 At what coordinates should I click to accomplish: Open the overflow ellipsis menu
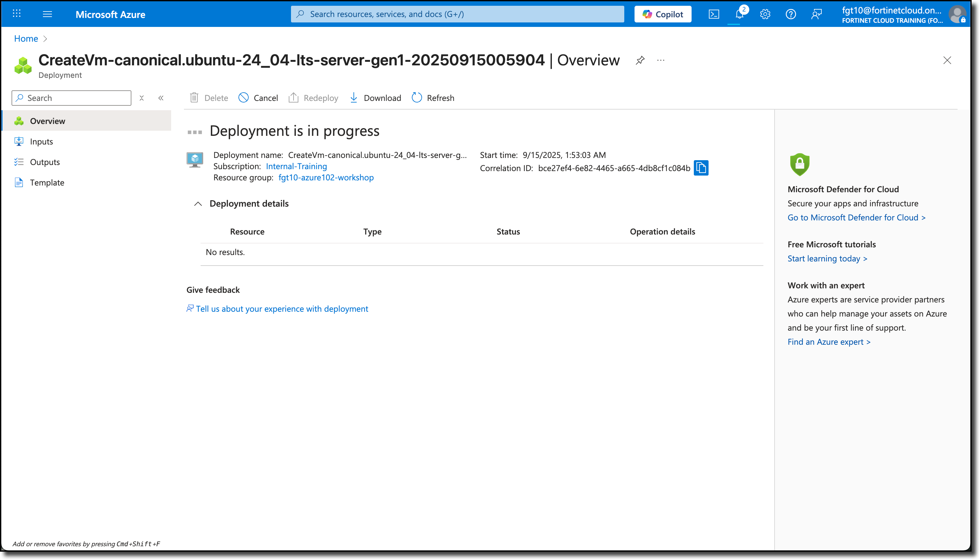pyautogui.click(x=661, y=60)
